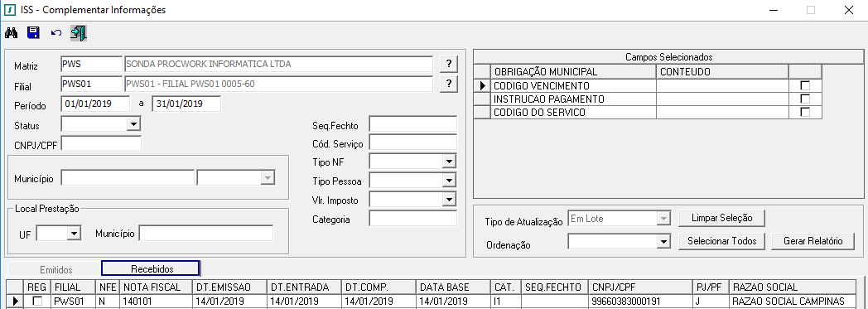This screenshot has width=868, height=309.
Task: Select row arrow beside CODIGO VENCIMENTO
Action: coord(482,86)
